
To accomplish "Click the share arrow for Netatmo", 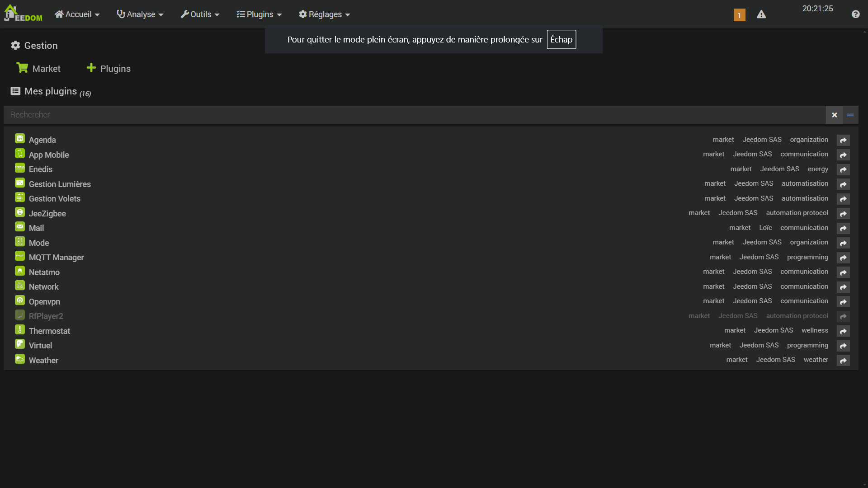I will point(843,272).
